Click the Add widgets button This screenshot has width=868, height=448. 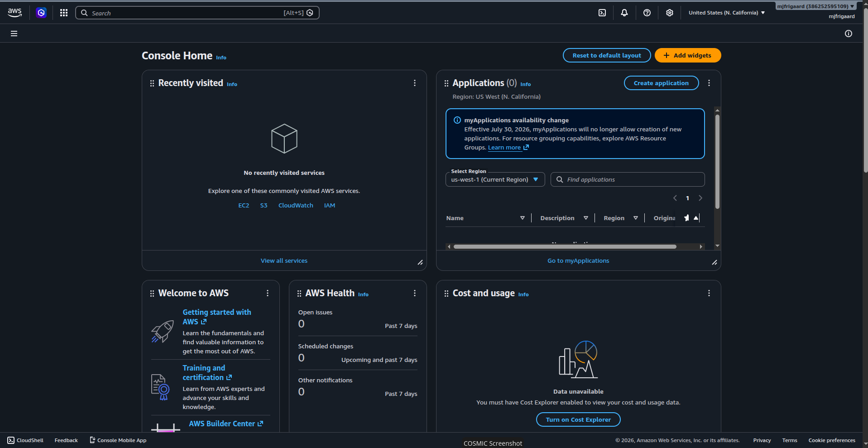pyautogui.click(x=688, y=55)
